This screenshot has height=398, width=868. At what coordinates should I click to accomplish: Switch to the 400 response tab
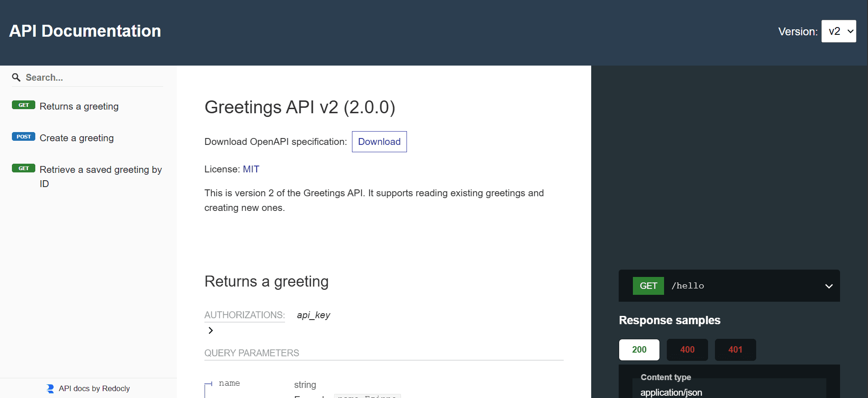[687, 349]
